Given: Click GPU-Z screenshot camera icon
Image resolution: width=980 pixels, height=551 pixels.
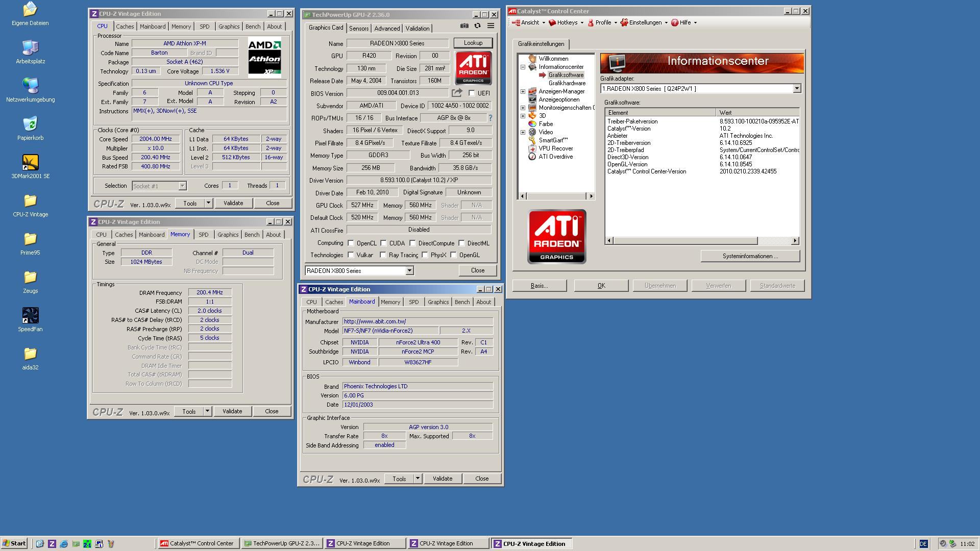Looking at the screenshot, I should click(464, 26).
